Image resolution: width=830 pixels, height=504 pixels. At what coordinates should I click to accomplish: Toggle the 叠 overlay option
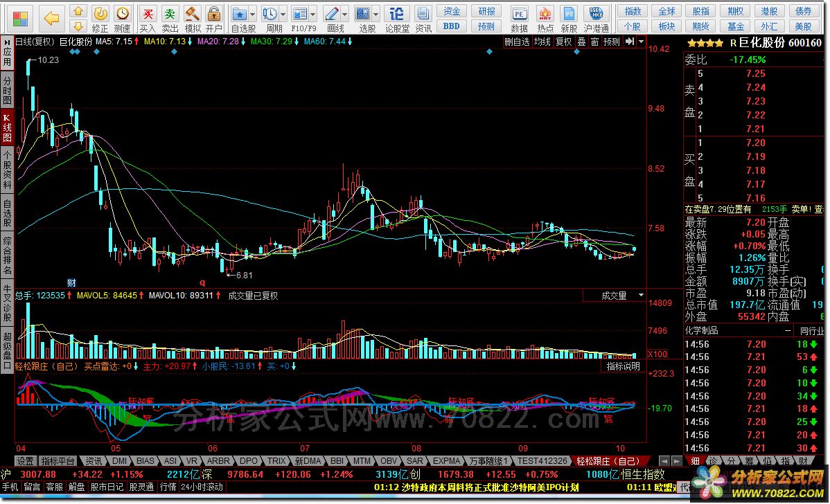[581, 42]
